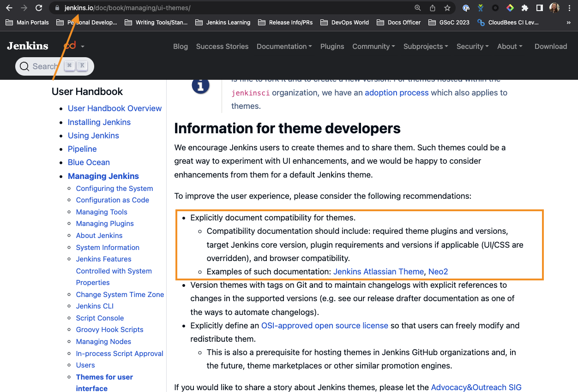Click the browser forward arrow
The image size is (578, 392).
(x=24, y=8)
